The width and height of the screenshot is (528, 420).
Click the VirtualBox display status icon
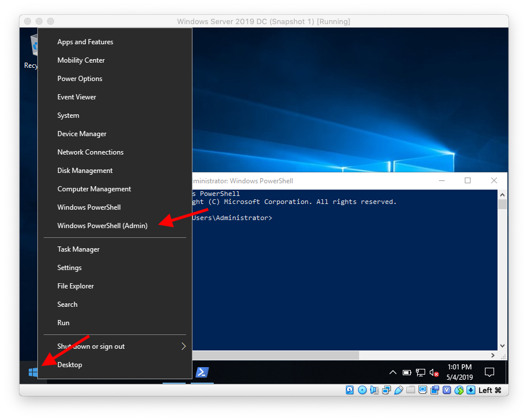click(x=422, y=390)
